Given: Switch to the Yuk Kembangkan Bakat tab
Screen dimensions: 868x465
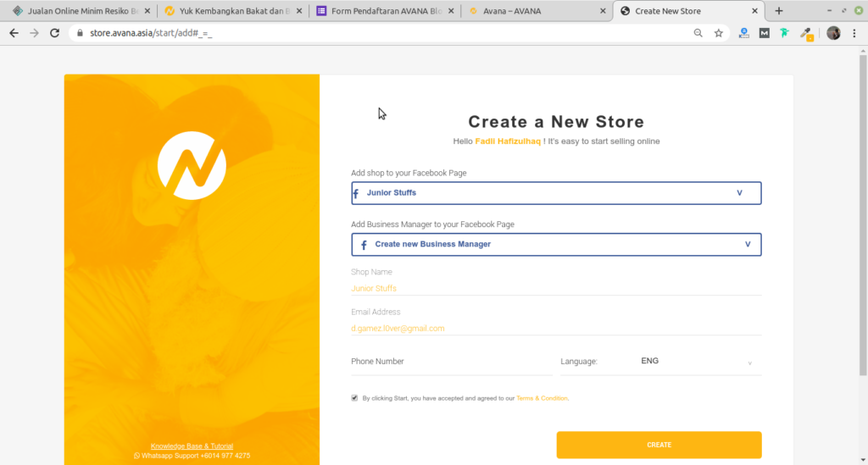Looking at the screenshot, I should [234, 11].
